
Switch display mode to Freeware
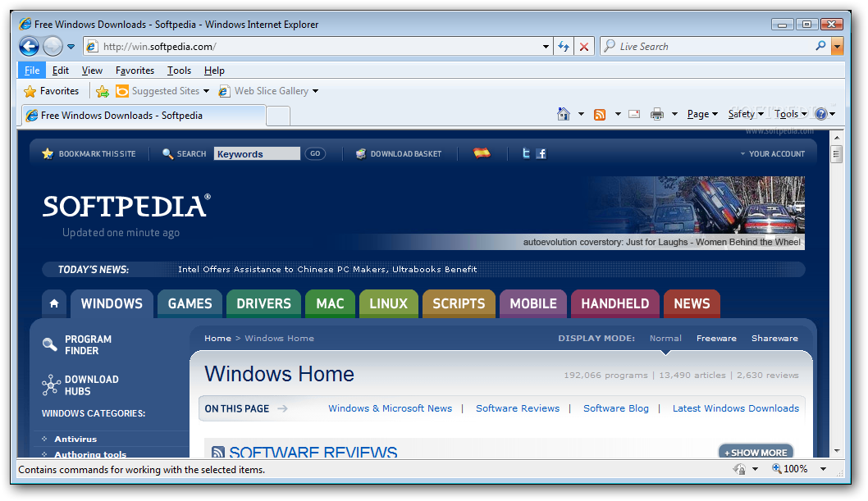tap(716, 338)
